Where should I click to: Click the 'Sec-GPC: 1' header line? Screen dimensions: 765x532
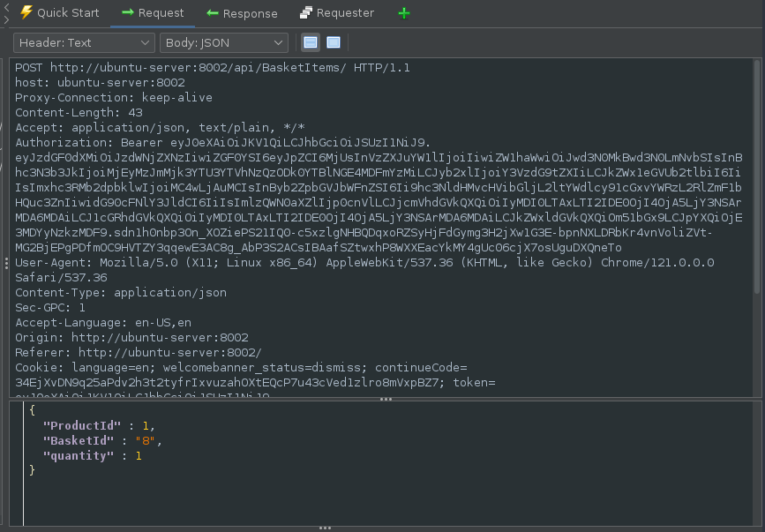point(50,308)
